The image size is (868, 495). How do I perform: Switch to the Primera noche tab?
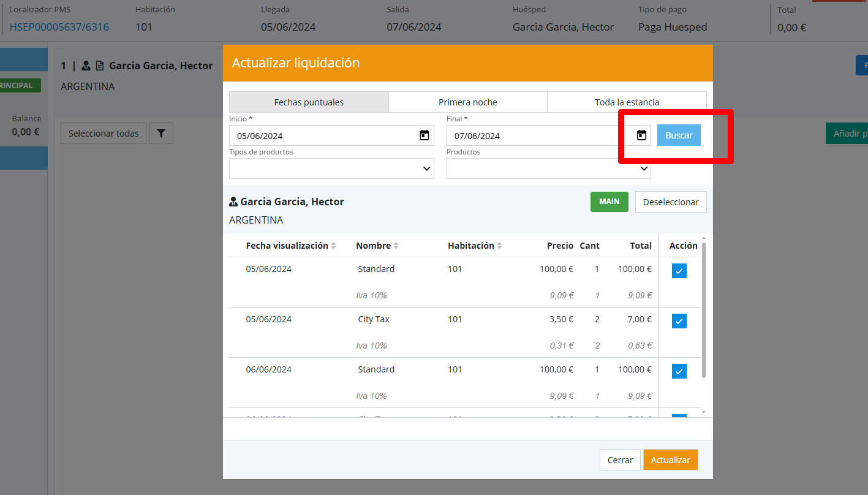coord(467,102)
